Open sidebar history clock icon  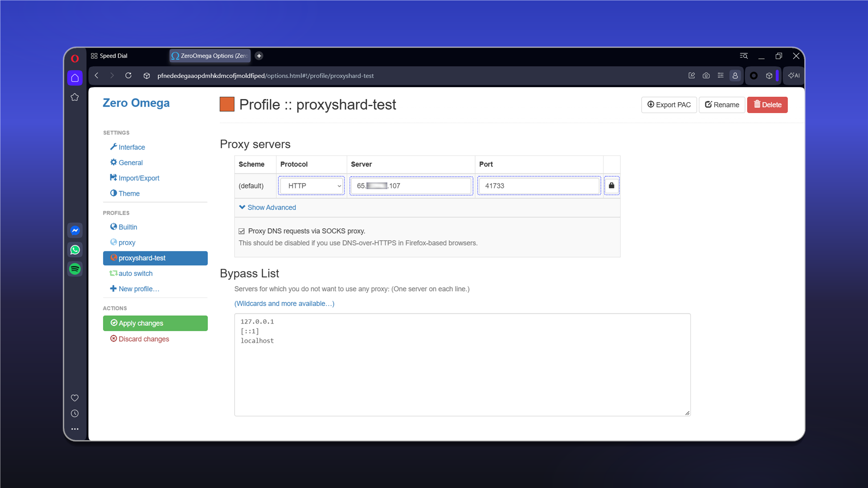(x=75, y=413)
